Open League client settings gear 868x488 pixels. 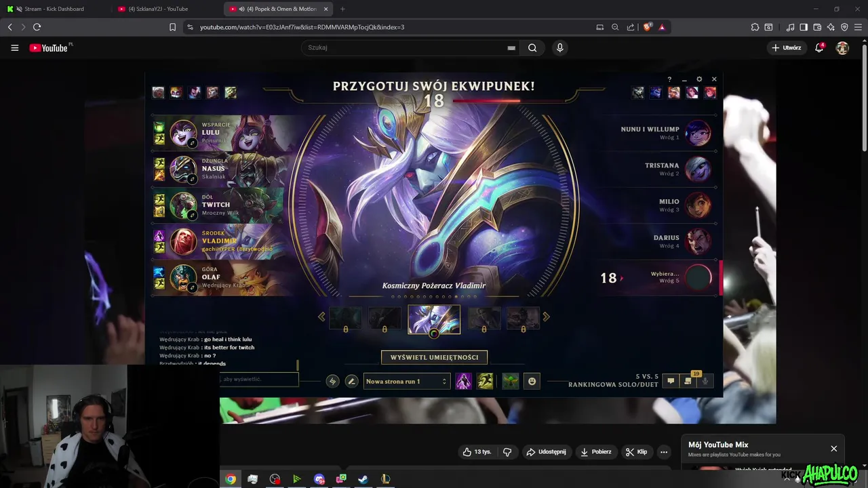699,79
